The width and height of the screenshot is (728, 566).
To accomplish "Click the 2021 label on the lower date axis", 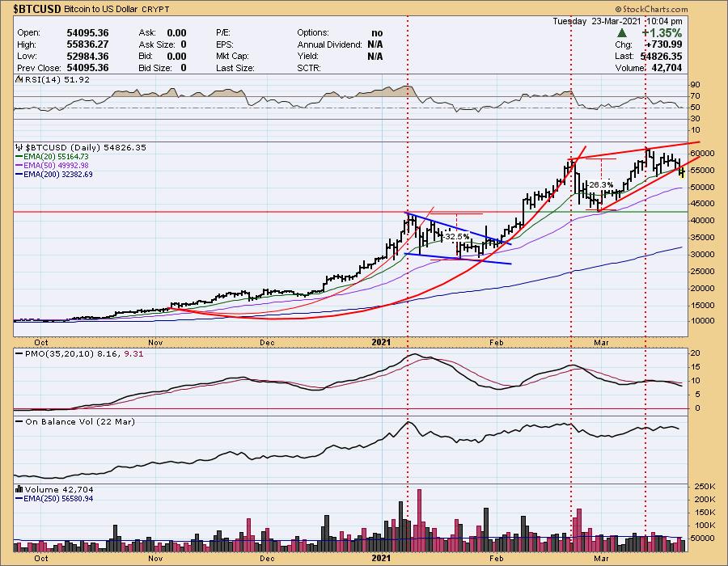I will tap(381, 558).
